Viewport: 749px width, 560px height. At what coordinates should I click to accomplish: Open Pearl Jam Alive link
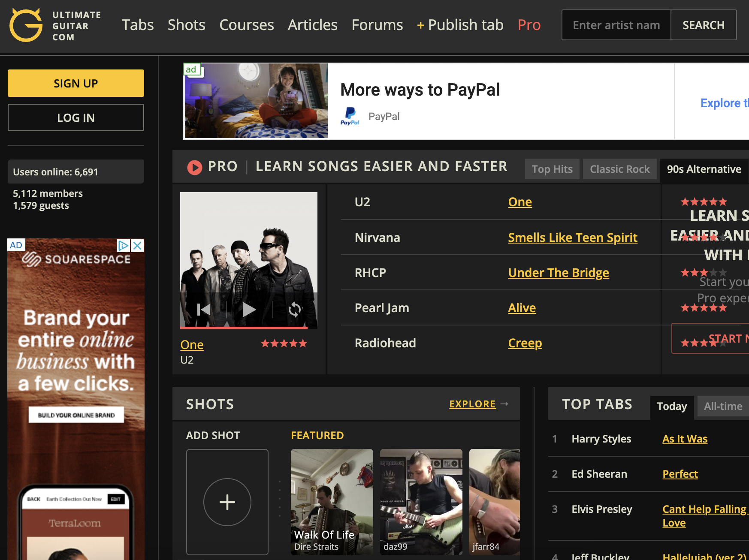(522, 308)
